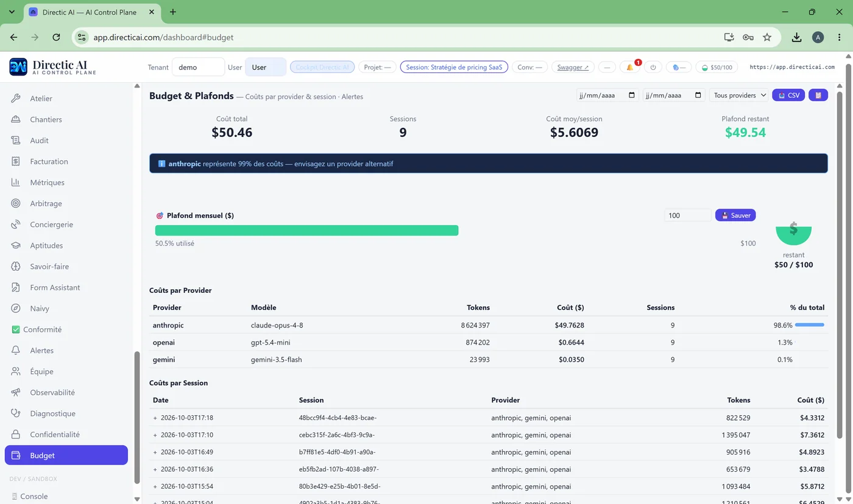Expand the session row dated 2026-10-03T17:18
This screenshot has height=504, width=853.
click(155, 418)
